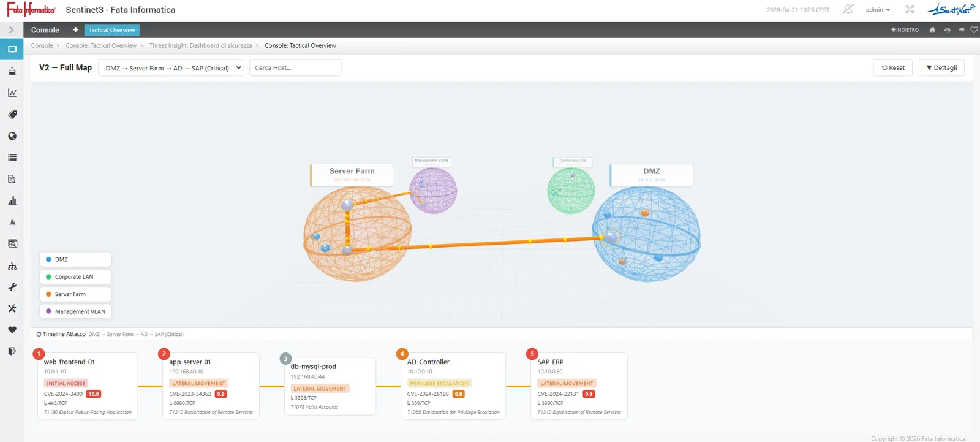Open the tags icon in sidebar
Screen dimensions: 980x442
point(12,115)
